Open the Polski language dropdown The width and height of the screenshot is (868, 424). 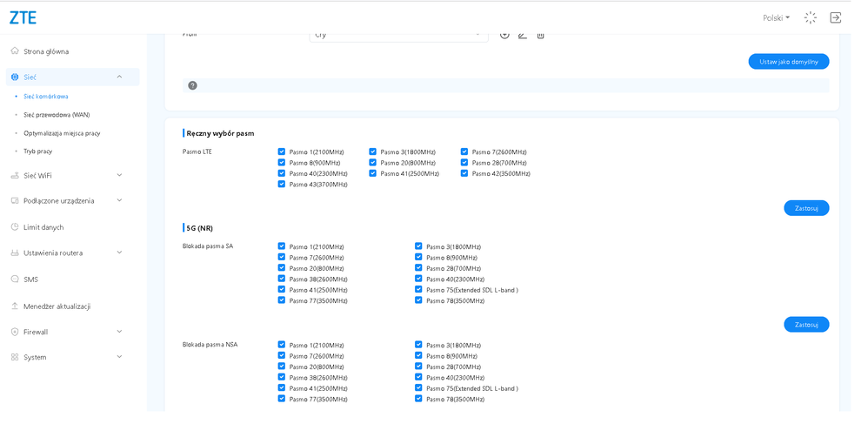click(x=776, y=17)
